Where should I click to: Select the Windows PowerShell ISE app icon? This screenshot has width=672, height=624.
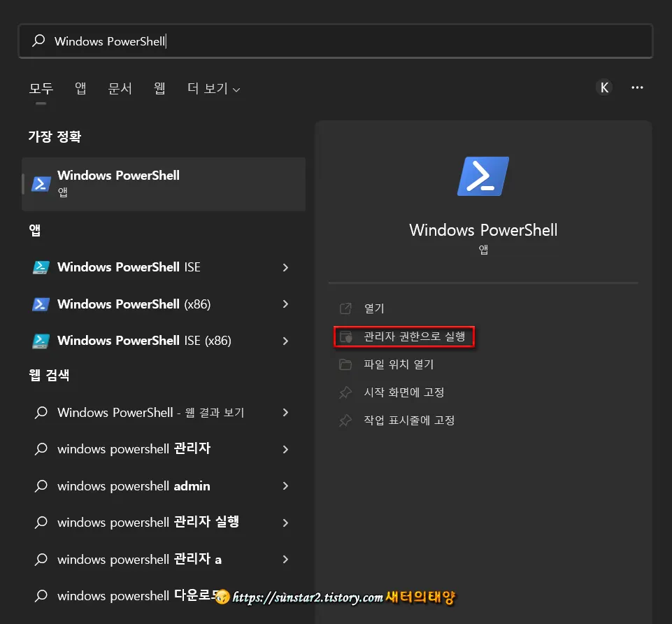pos(42,267)
